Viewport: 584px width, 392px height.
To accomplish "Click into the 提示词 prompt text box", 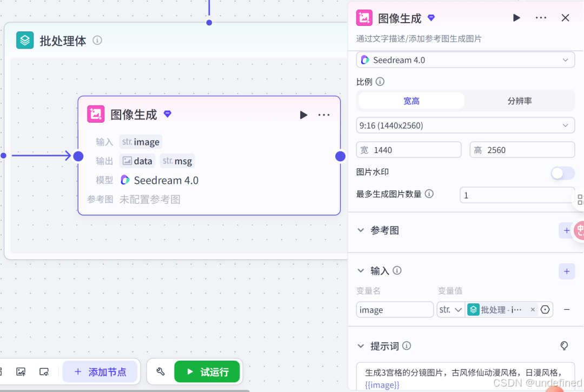I will 465,377.
